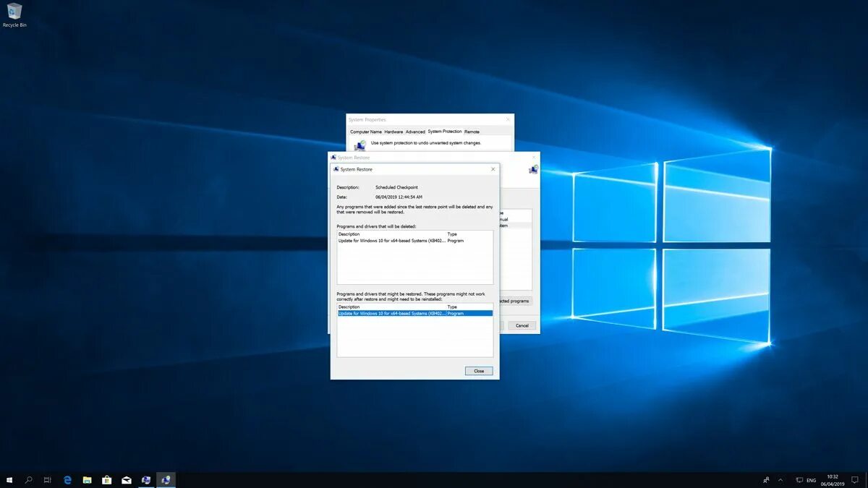
Task: Open the Action Center notifications icon
Action: (x=856, y=480)
